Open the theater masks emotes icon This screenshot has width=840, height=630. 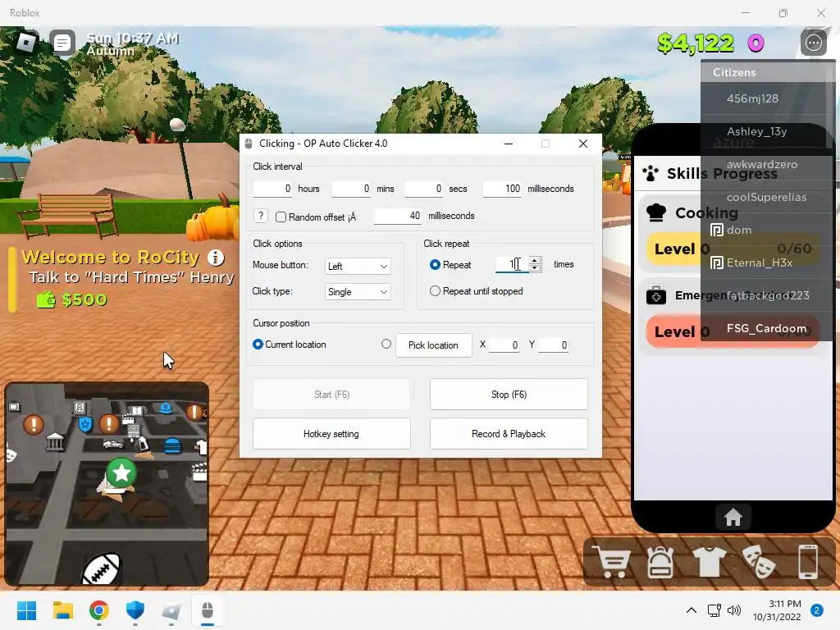coord(757,562)
